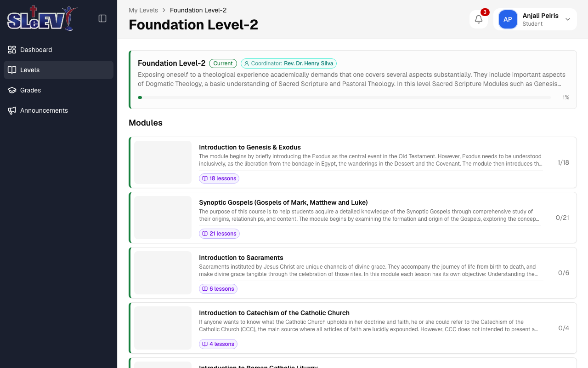
Task: Click the Current status badge
Action: click(x=223, y=63)
